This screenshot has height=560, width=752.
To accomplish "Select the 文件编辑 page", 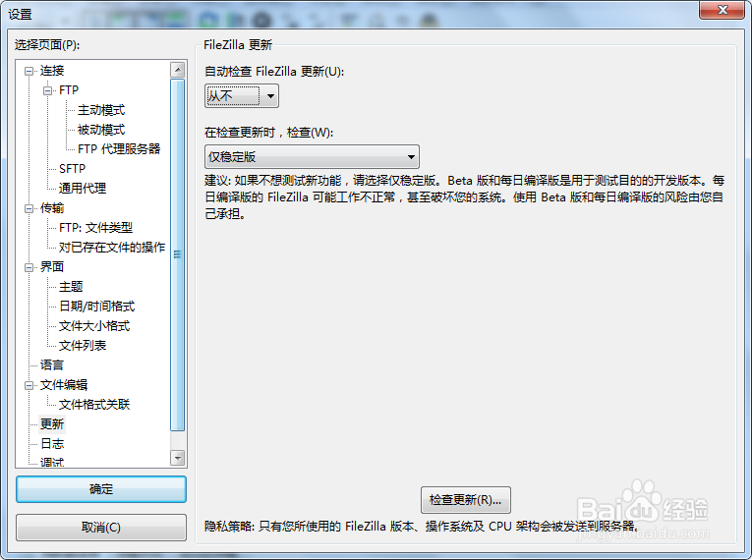I will (x=64, y=385).
